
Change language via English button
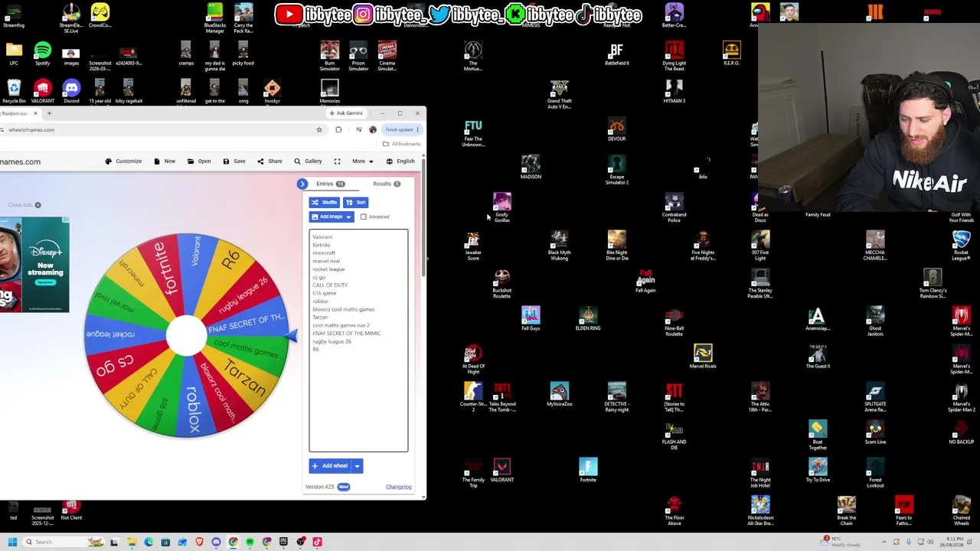(400, 161)
